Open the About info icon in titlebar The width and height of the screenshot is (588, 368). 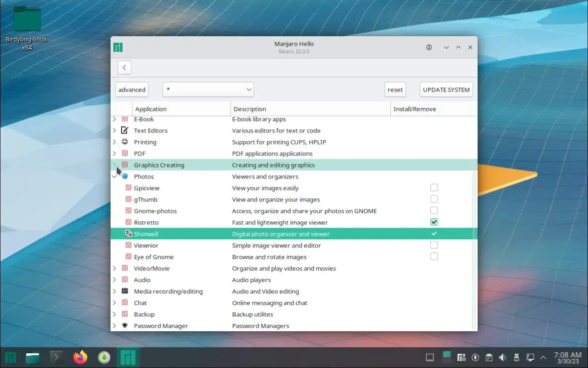pos(429,47)
